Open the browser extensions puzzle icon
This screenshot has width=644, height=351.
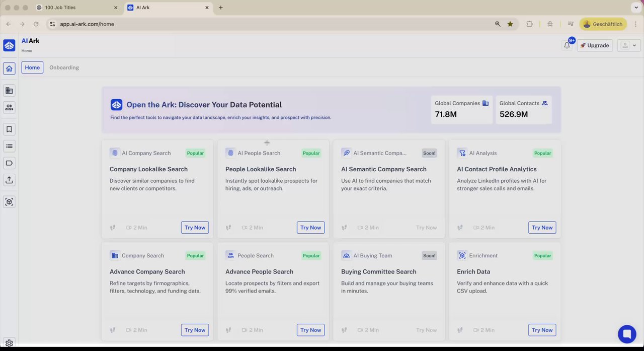pos(529,24)
